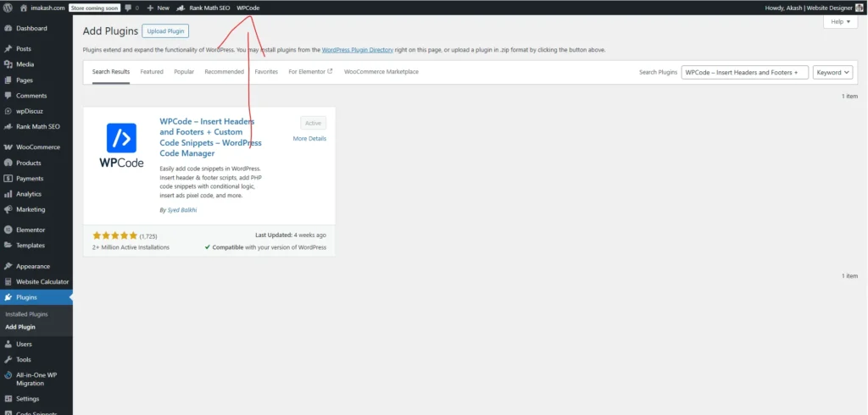Image resolution: width=868 pixels, height=415 pixels.
Task: Open the WooCommerce Marketplace tab
Action: pos(381,72)
